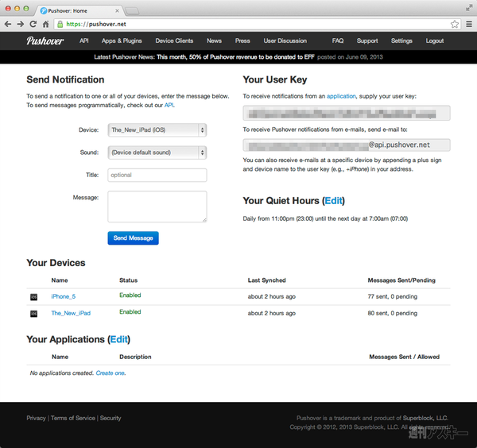The height and width of the screenshot is (448, 477).
Task: Open the Privacy footer link
Action: [x=36, y=418]
